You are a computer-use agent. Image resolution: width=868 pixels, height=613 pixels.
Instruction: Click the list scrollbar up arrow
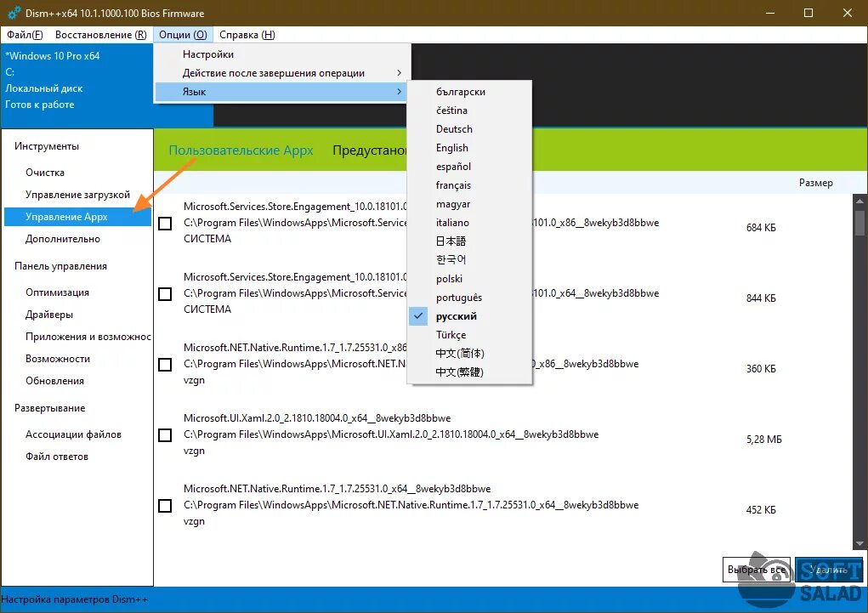coord(859,201)
